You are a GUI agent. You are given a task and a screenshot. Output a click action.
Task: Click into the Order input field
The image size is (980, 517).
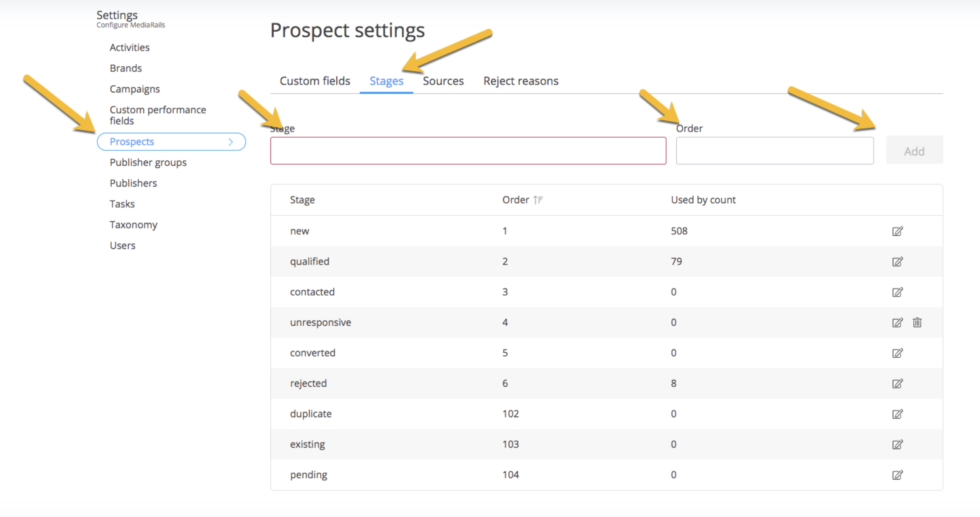click(774, 151)
